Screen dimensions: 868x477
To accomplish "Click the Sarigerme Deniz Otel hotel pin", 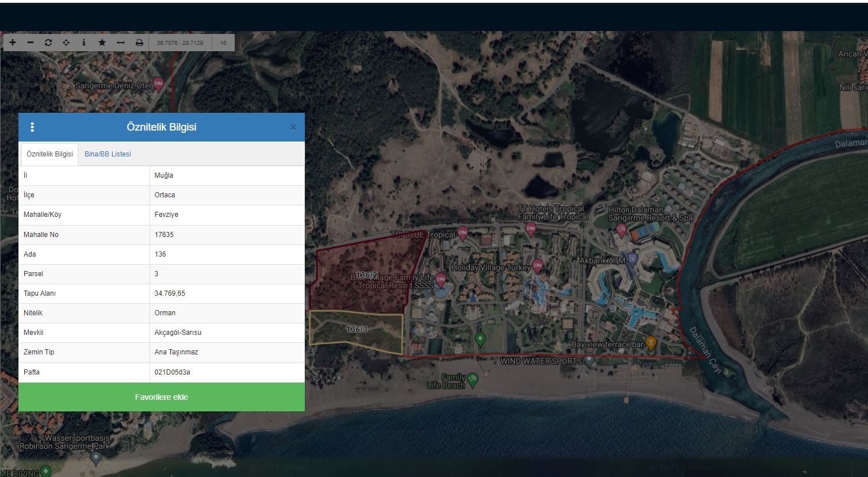I will (158, 84).
